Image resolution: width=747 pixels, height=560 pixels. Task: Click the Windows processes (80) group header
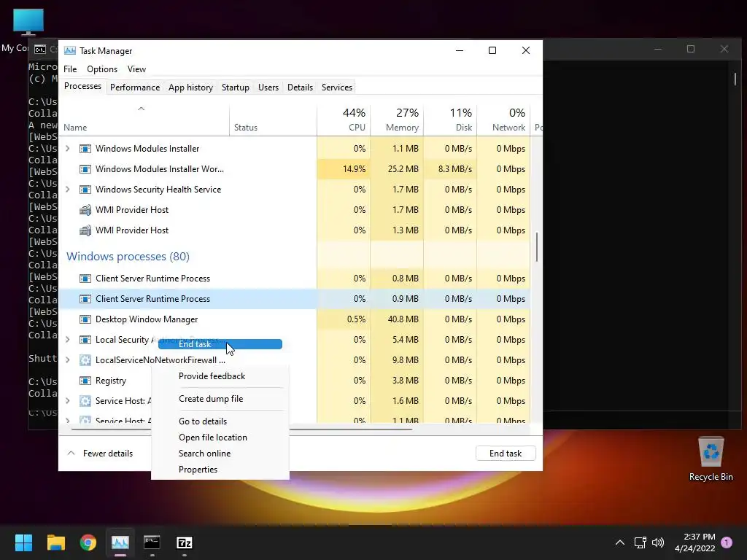(128, 256)
